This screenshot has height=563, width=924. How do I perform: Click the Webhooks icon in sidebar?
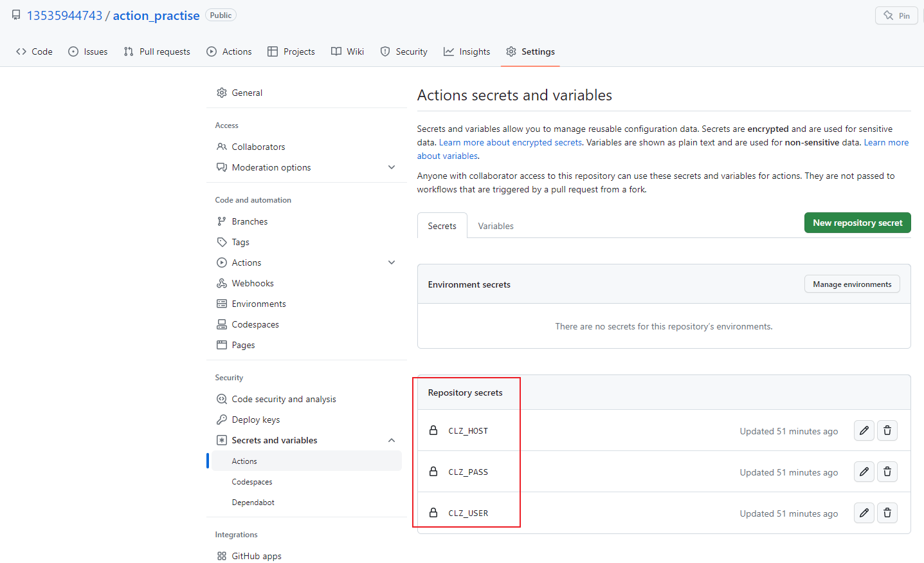(x=222, y=283)
